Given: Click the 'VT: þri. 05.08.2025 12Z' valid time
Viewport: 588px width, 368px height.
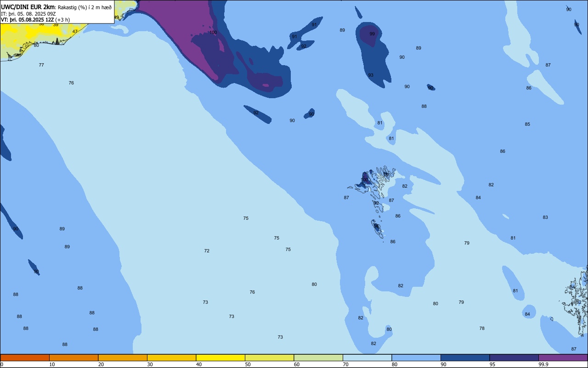Looking at the screenshot, I should [28, 20].
